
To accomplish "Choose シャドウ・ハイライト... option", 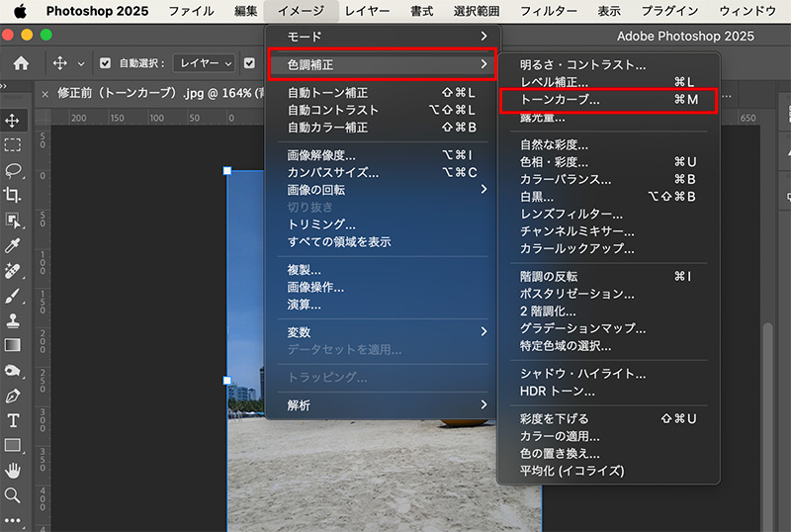I will [608, 374].
